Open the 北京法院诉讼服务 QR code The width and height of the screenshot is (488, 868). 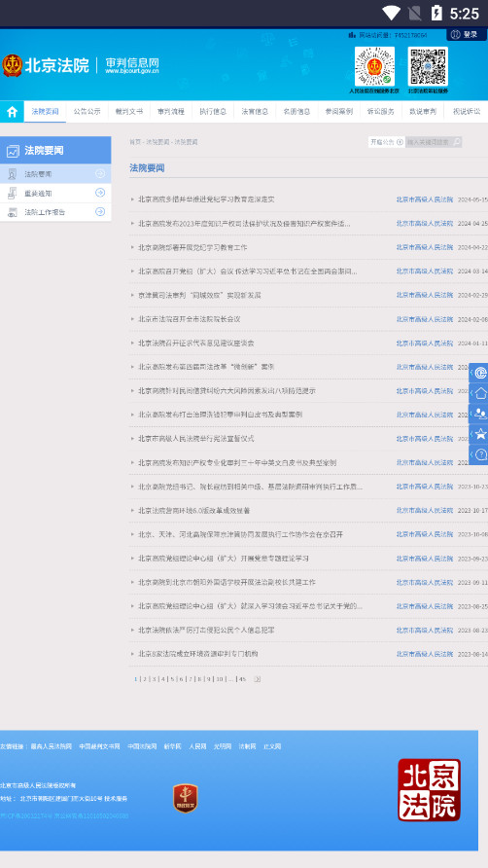pos(428,66)
